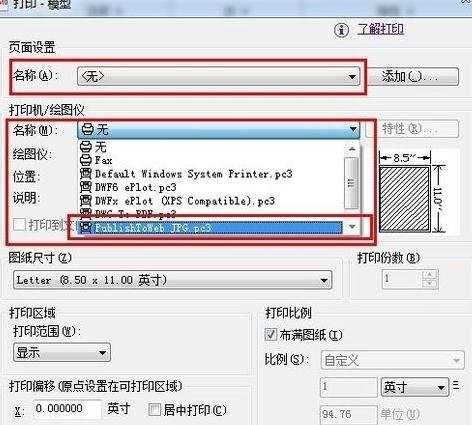This screenshot has width=472, height=425.
Task: Choose Default Windows System Printer.pc3
Action: (x=211, y=174)
